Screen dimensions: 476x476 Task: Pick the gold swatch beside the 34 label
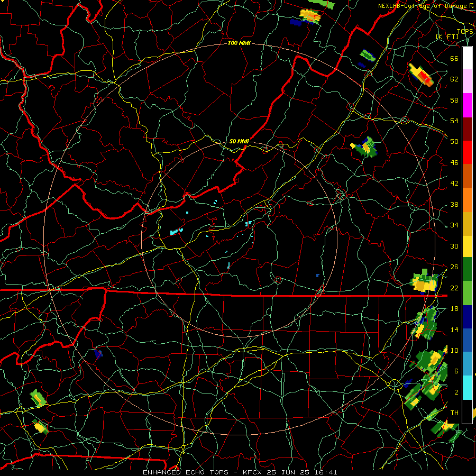tap(467, 224)
